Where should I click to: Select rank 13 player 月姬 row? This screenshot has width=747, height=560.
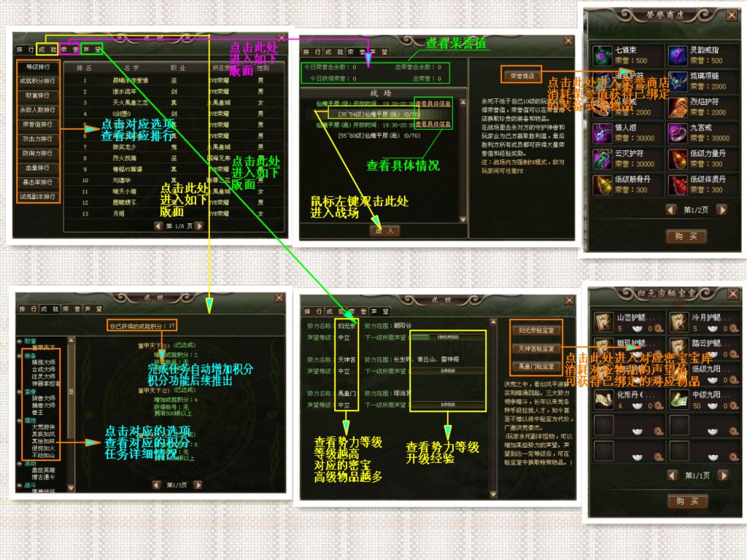tap(174, 214)
